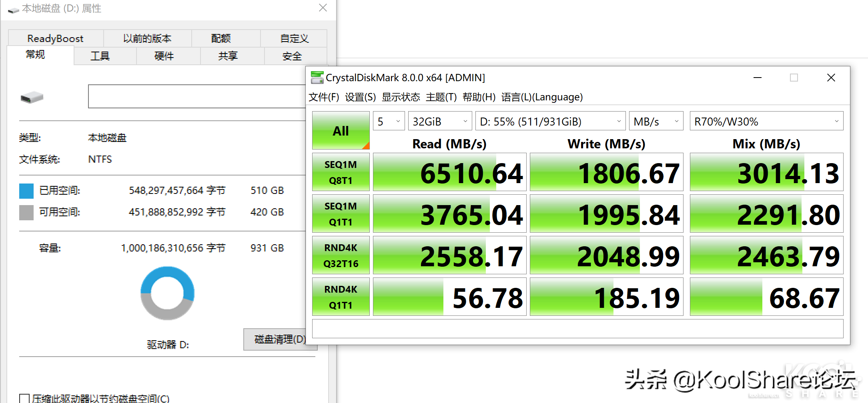Run the SEQ1M Q1T1 test
The width and height of the screenshot is (868, 403).
click(341, 214)
